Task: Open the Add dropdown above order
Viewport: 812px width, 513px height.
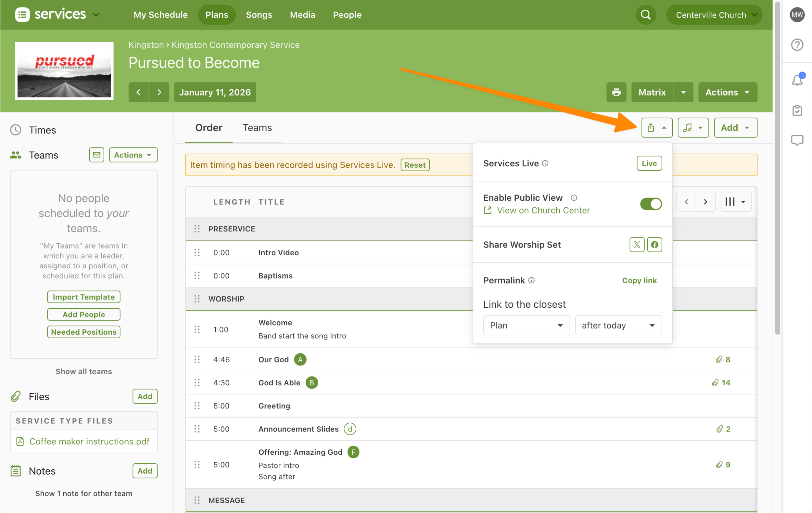Action: point(735,127)
